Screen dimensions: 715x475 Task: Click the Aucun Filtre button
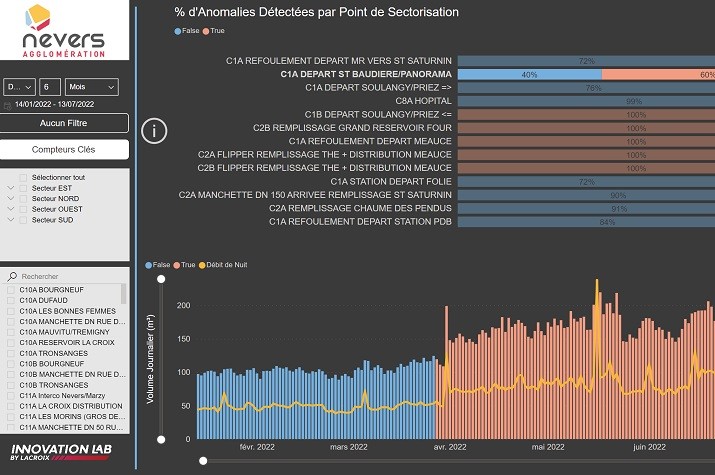64,123
